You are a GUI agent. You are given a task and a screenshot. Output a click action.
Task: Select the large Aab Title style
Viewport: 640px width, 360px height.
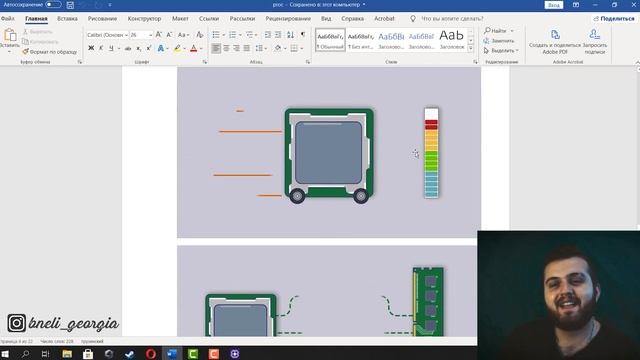(x=452, y=40)
